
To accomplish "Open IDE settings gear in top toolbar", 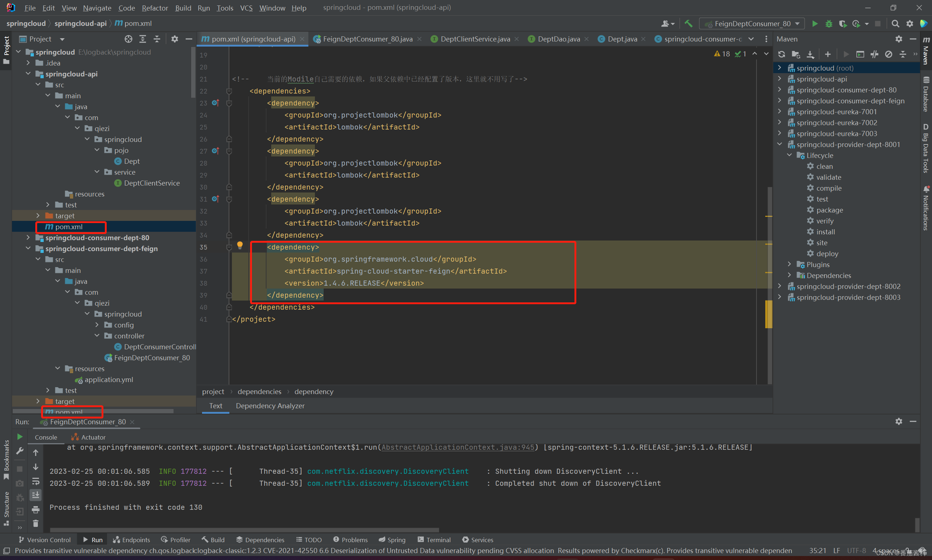I will coord(910,24).
